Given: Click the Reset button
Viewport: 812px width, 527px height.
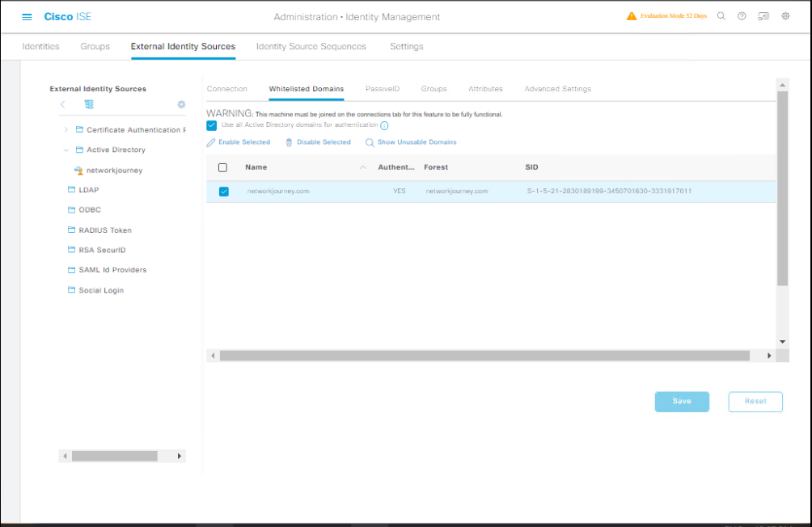Looking at the screenshot, I should pyautogui.click(x=755, y=402).
